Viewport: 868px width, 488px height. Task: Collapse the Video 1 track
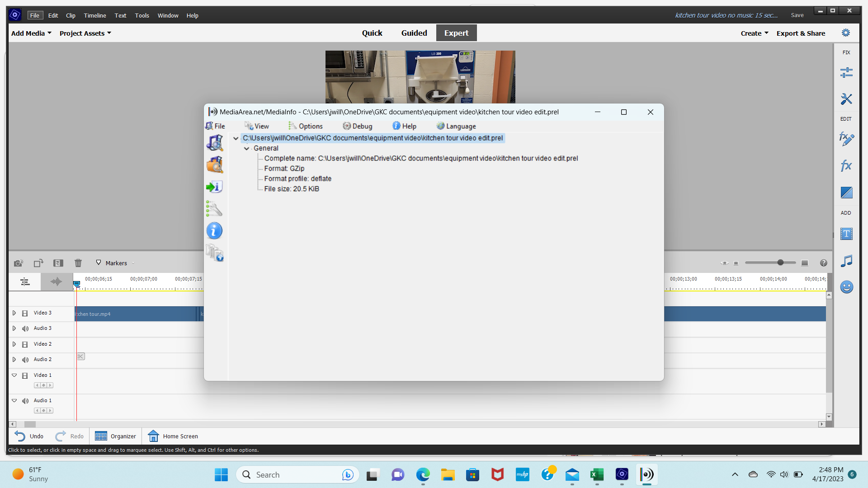click(x=14, y=375)
